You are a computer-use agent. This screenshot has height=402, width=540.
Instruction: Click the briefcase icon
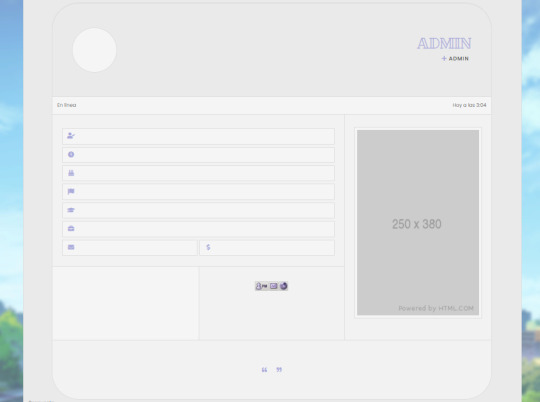tap(71, 228)
